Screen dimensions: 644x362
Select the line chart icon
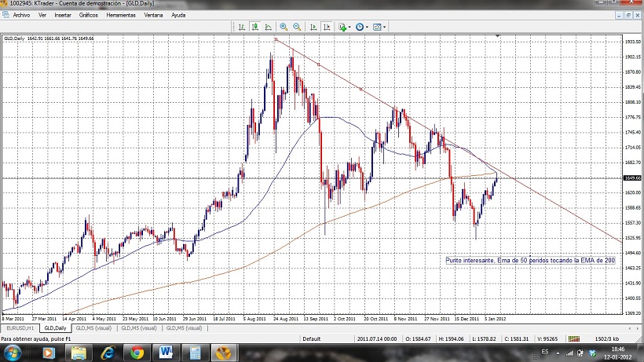tap(267, 27)
